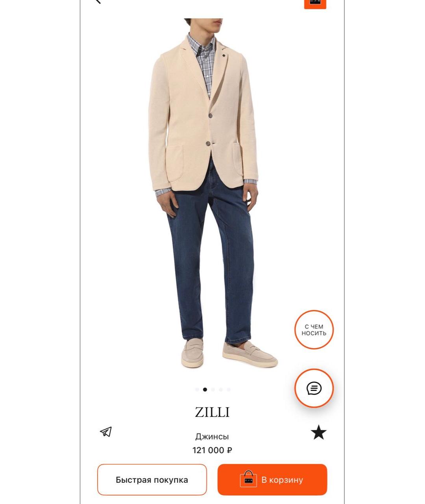
Task: Tap the beige loafers in product photo
Action: coord(229,353)
